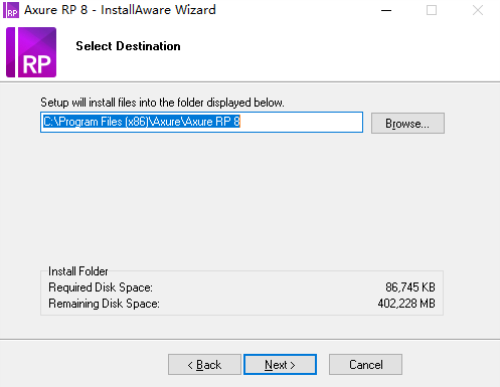Minimize the InstallAware Wizard window
The height and width of the screenshot is (387, 500).
[386, 10]
